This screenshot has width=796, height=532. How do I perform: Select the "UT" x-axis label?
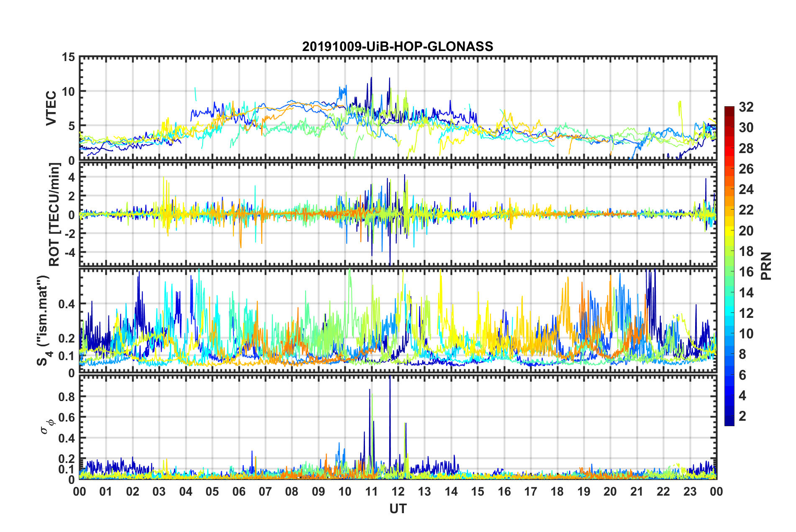click(x=398, y=509)
